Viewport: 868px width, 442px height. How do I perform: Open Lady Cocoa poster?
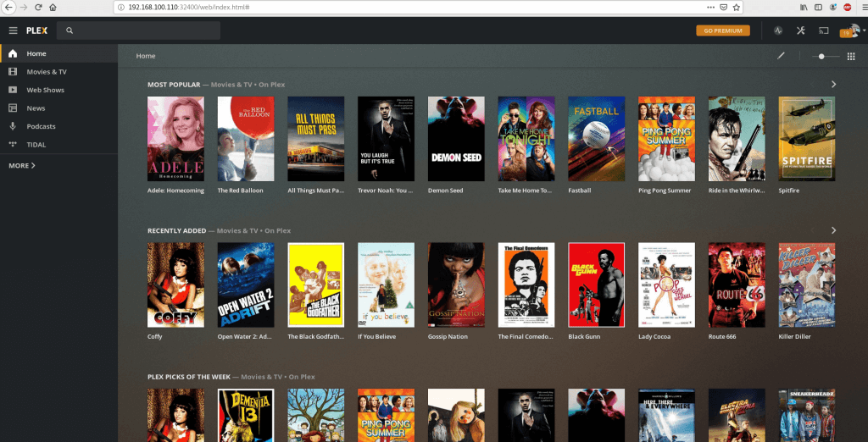(x=666, y=285)
